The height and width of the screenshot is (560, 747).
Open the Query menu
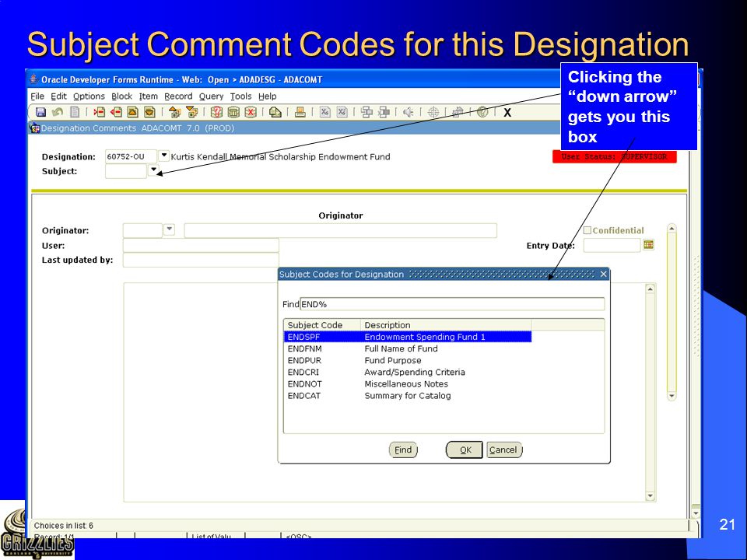pos(211,96)
